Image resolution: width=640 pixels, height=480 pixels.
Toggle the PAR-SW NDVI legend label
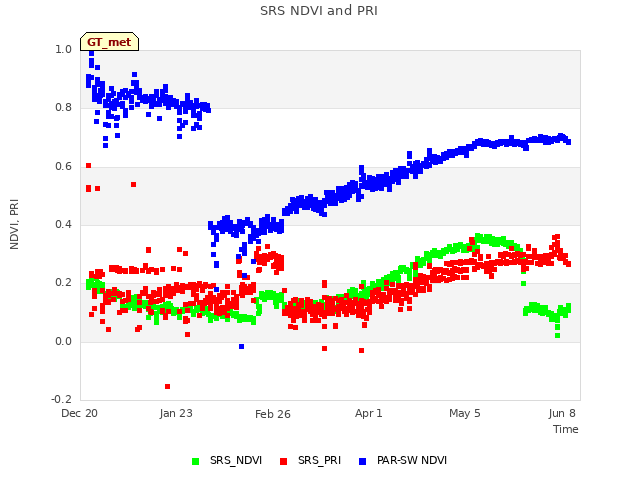pos(412,460)
